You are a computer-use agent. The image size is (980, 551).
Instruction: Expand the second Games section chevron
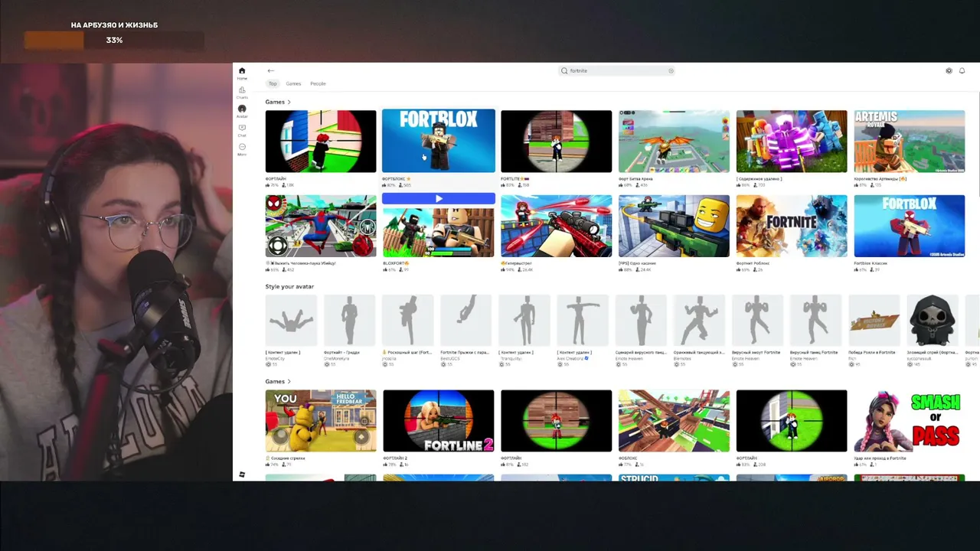[289, 381]
